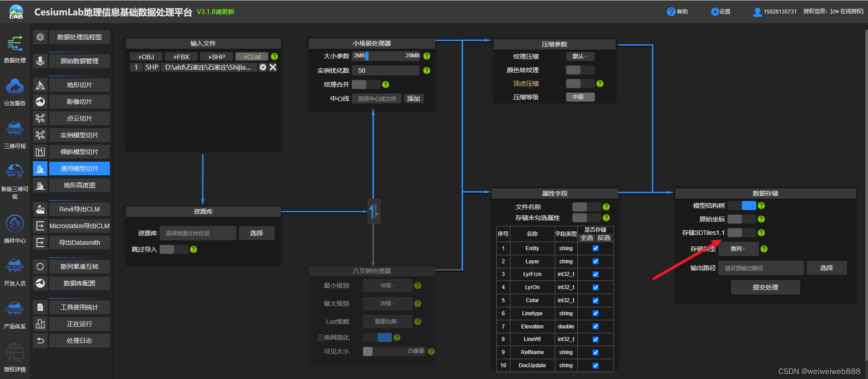Click the +OBJ add file button
Image resolution: width=868 pixels, height=379 pixels.
146,57
